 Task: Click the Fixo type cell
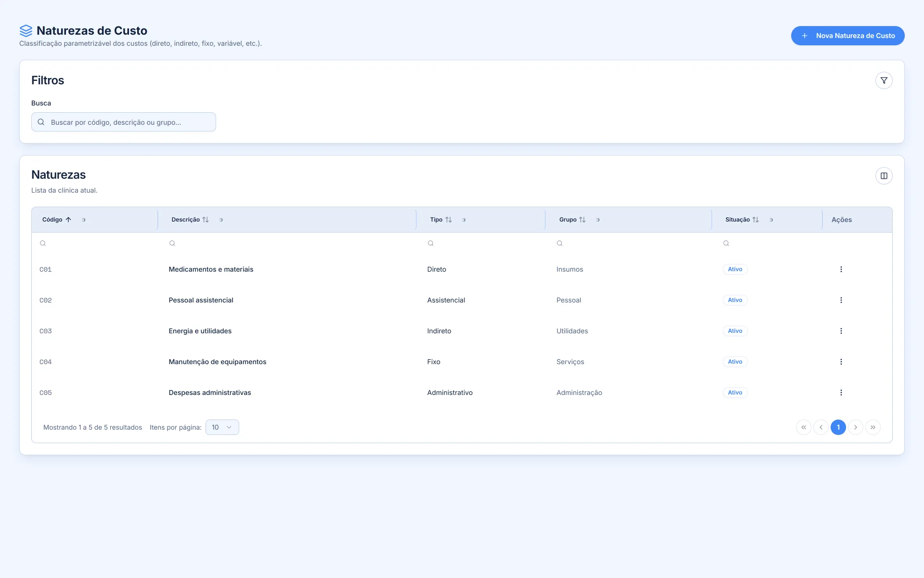(433, 362)
